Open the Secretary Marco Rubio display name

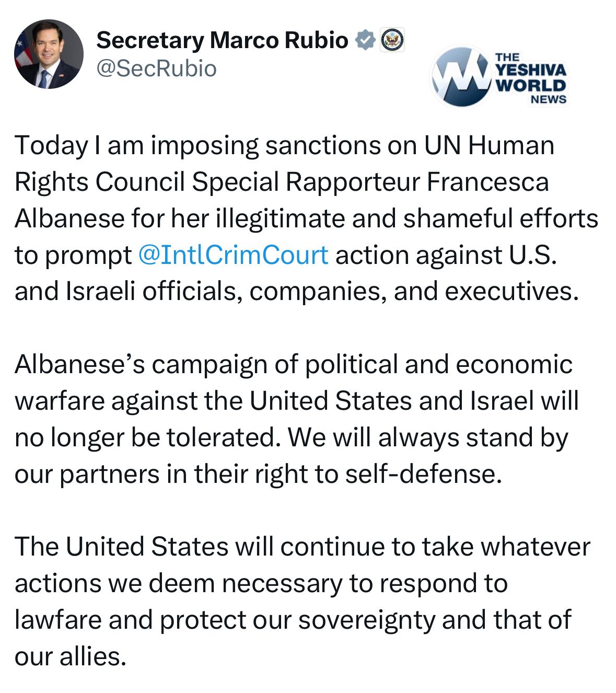coord(222,40)
